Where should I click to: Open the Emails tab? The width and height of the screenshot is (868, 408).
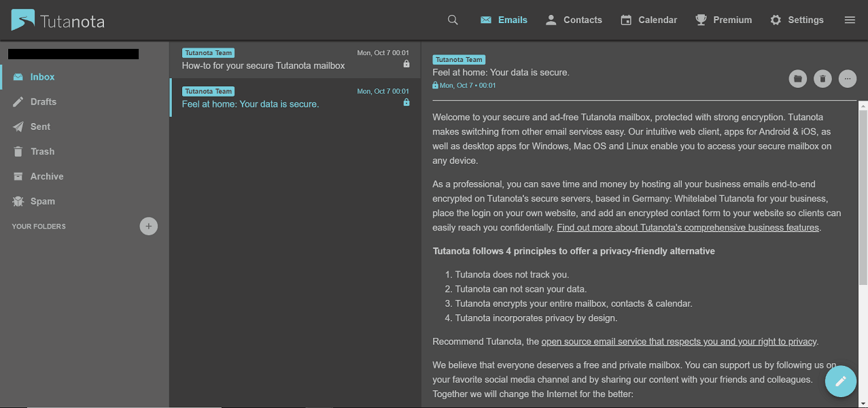504,20
